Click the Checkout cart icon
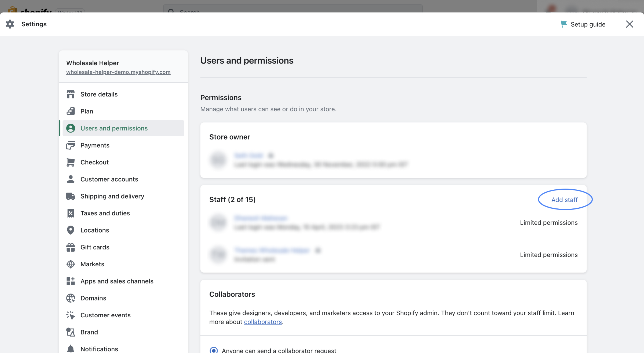Image resolution: width=644 pixels, height=353 pixels. pos(71,162)
